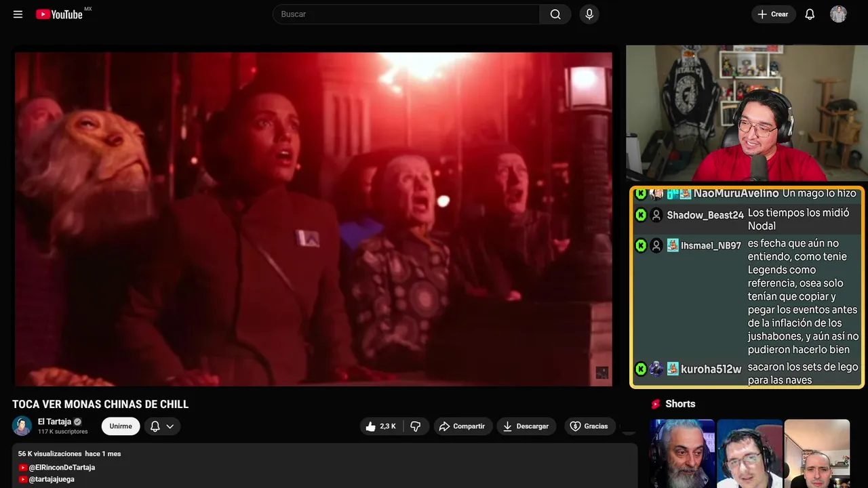The height and width of the screenshot is (488, 868).
Task: Open the account avatar menu
Action: (838, 14)
